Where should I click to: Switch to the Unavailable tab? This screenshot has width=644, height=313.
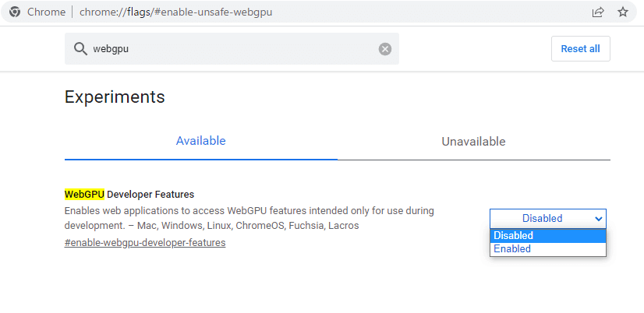tap(473, 142)
